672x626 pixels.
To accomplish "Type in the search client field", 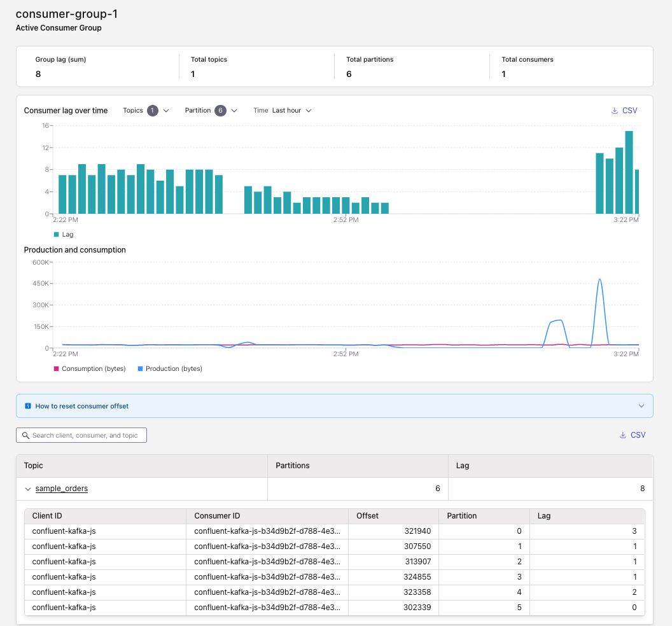I will (x=85, y=436).
